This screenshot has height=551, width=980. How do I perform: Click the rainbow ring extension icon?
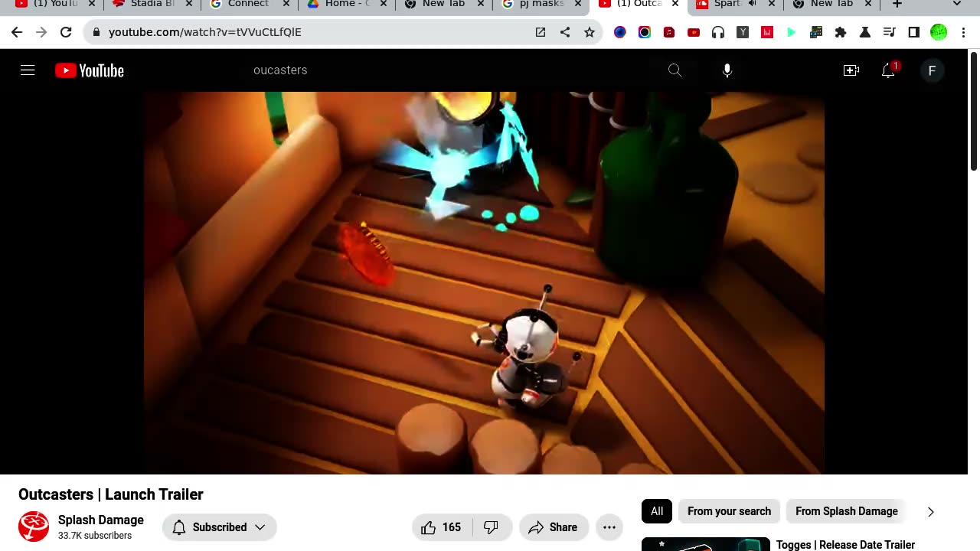point(645,32)
